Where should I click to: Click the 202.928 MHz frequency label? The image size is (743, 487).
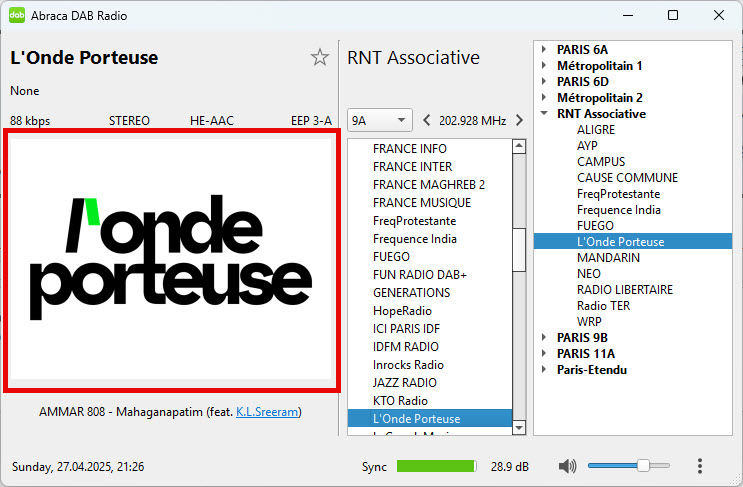click(x=472, y=120)
